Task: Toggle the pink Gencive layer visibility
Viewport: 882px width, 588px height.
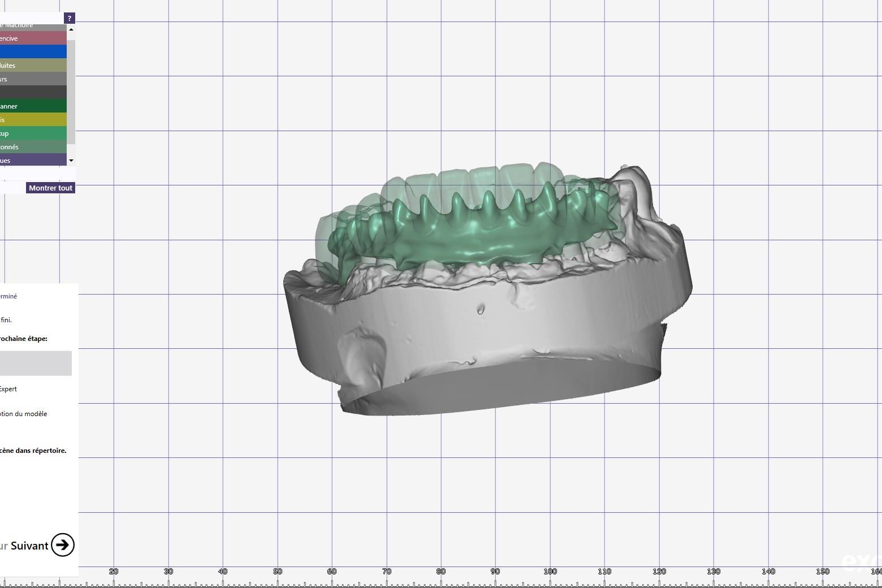Action: pos(33,38)
